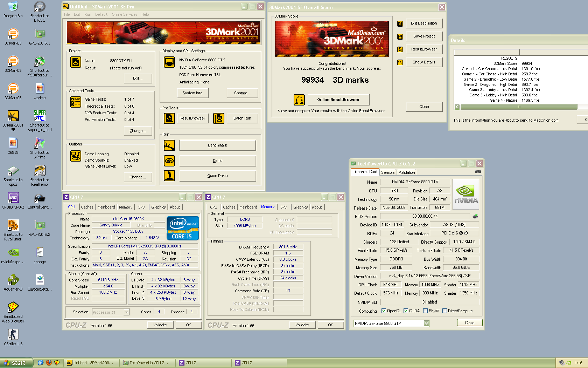
Task: Click the Intel Core i5 logo in CPU-Z
Action: pyautogui.click(x=183, y=228)
